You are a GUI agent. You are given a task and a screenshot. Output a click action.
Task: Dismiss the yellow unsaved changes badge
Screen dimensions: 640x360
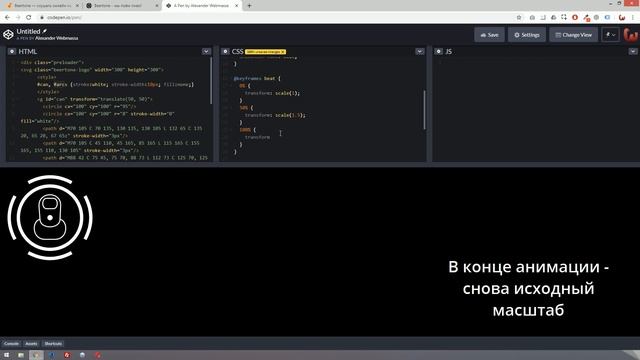tap(283, 52)
